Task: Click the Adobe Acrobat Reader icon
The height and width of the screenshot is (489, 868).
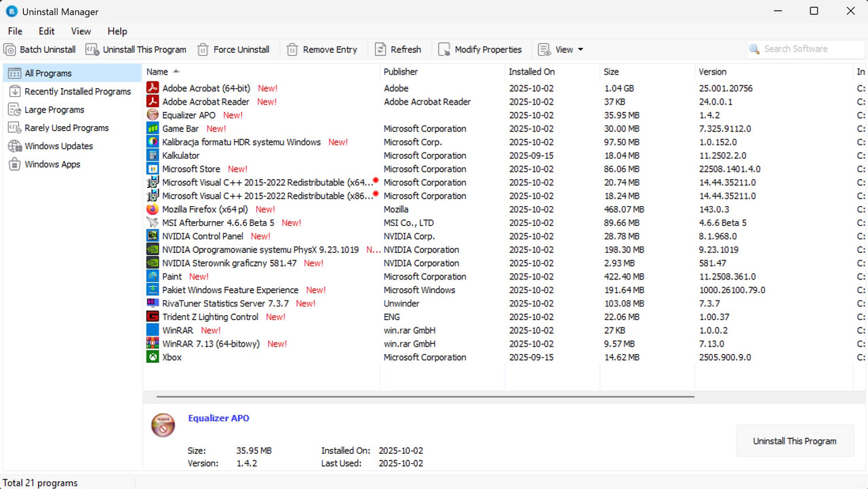Action: point(152,102)
